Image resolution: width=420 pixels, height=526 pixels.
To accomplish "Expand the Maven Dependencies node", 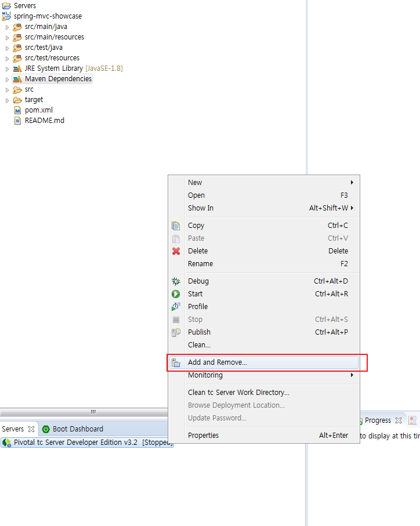I will click(x=7, y=79).
